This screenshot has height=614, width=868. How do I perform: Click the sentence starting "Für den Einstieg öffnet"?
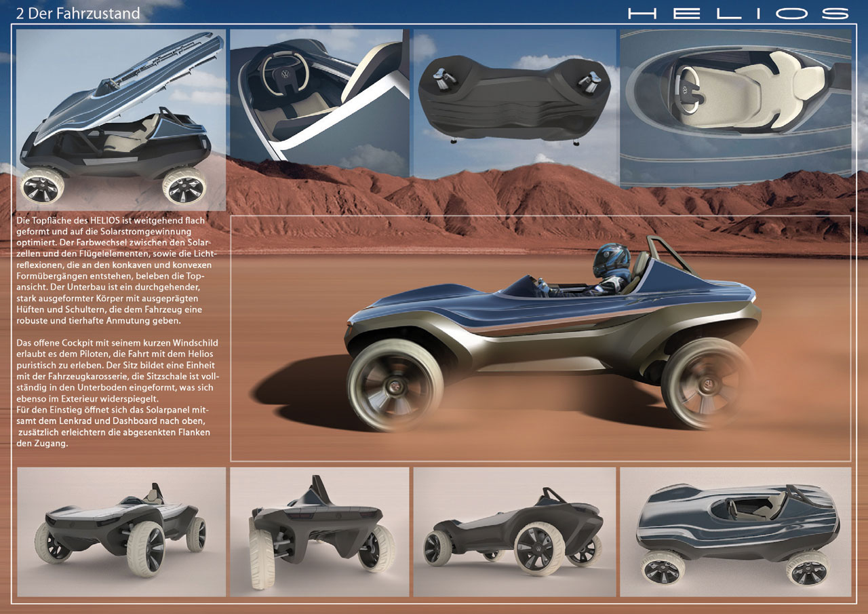pos(114,427)
